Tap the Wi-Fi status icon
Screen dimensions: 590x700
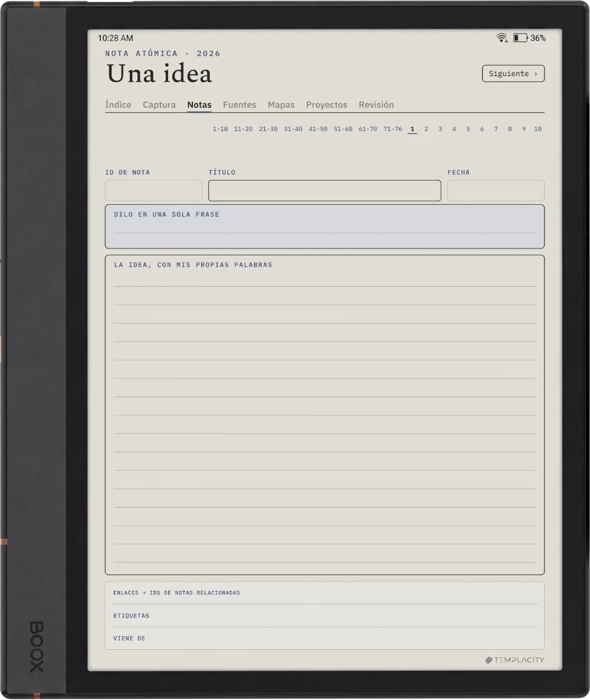501,38
